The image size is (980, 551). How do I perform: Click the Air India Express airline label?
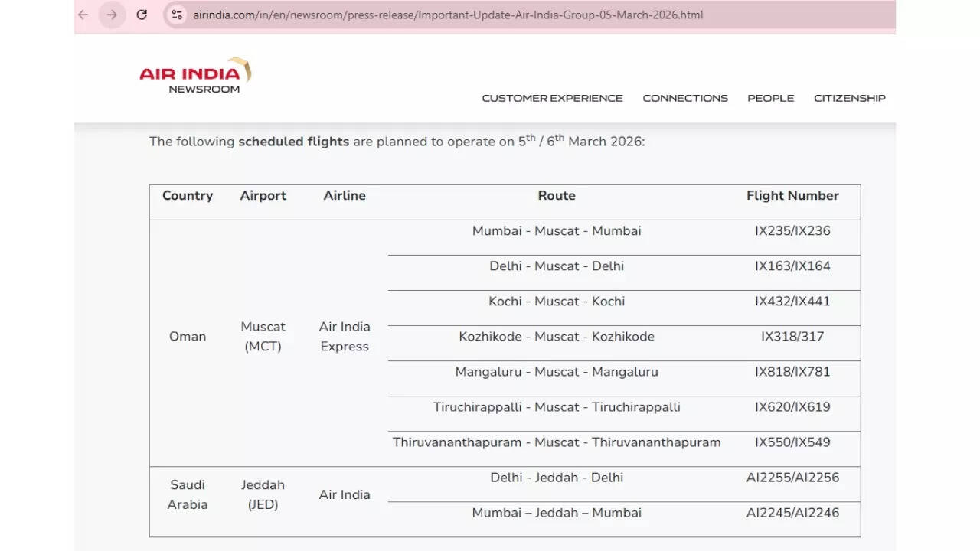click(345, 336)
